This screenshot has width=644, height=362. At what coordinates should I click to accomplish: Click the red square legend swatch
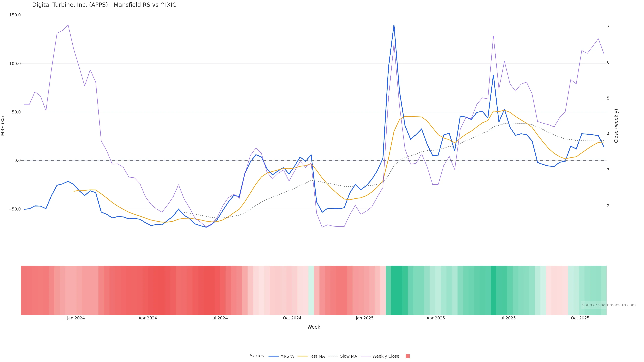click(408, 356)
